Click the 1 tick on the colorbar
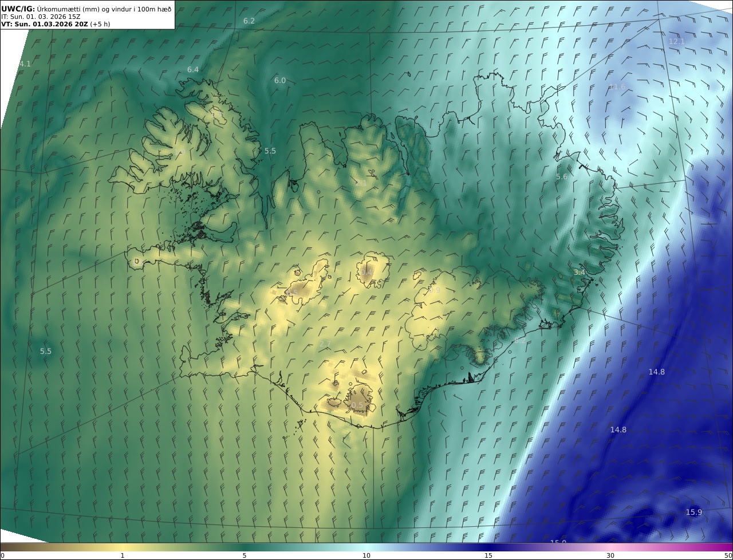Screen dimensions: 733x560 123,555
